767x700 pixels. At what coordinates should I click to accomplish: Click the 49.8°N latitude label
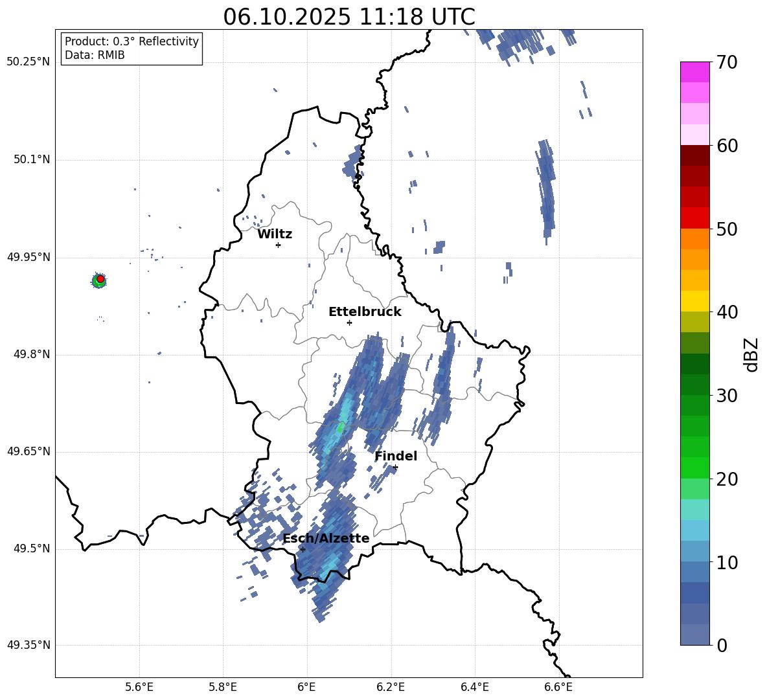click(x=32, y=354)
